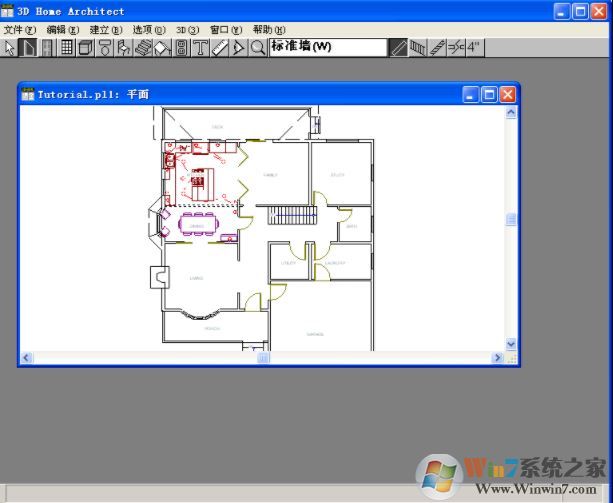The width and height of the screenshot is (613, 503).
Task: Minimize the Tutorial.pl1 plan window
Action: click(x=470, y=95)
